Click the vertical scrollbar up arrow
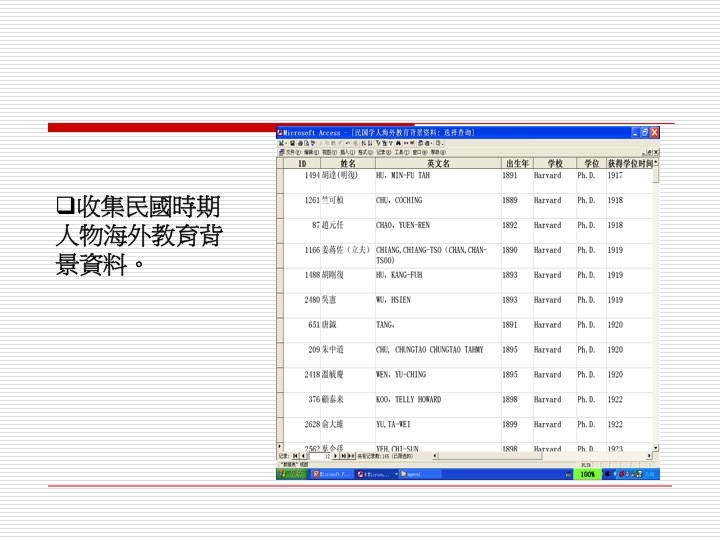This screenshot has width=720, height=540. tap(656, 162)
